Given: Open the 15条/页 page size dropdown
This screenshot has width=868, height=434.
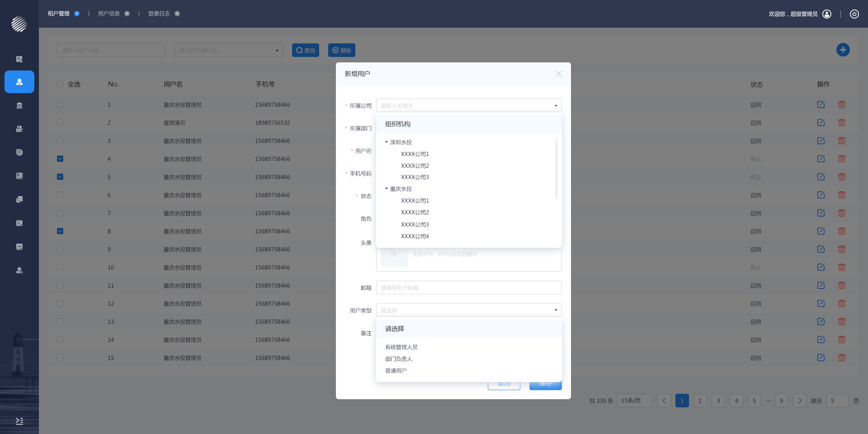Looking at the screenshot, I should pos(634,401).
